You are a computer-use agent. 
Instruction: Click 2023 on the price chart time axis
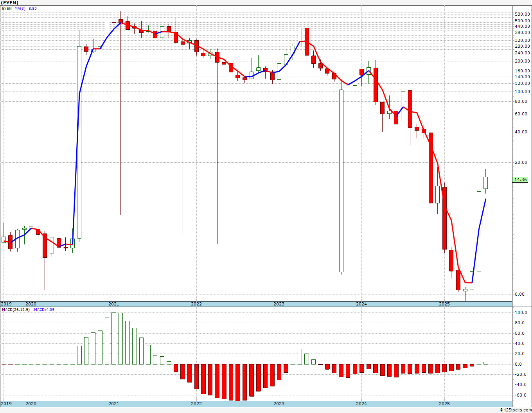point(279,304)
